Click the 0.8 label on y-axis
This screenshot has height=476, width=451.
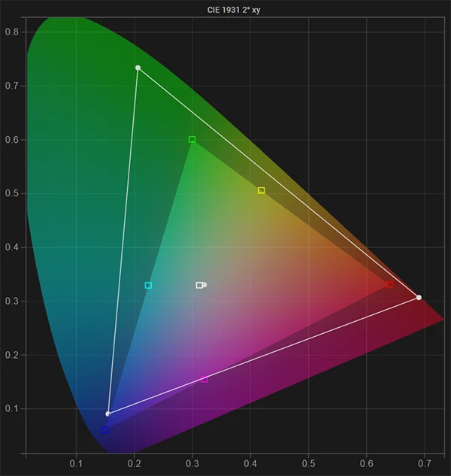12,32
